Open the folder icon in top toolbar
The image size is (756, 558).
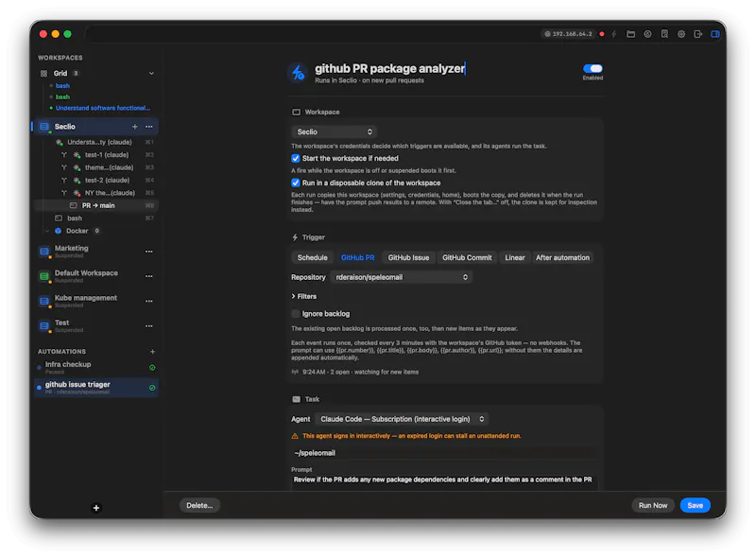pyautogui.click(x=630, y=34)
